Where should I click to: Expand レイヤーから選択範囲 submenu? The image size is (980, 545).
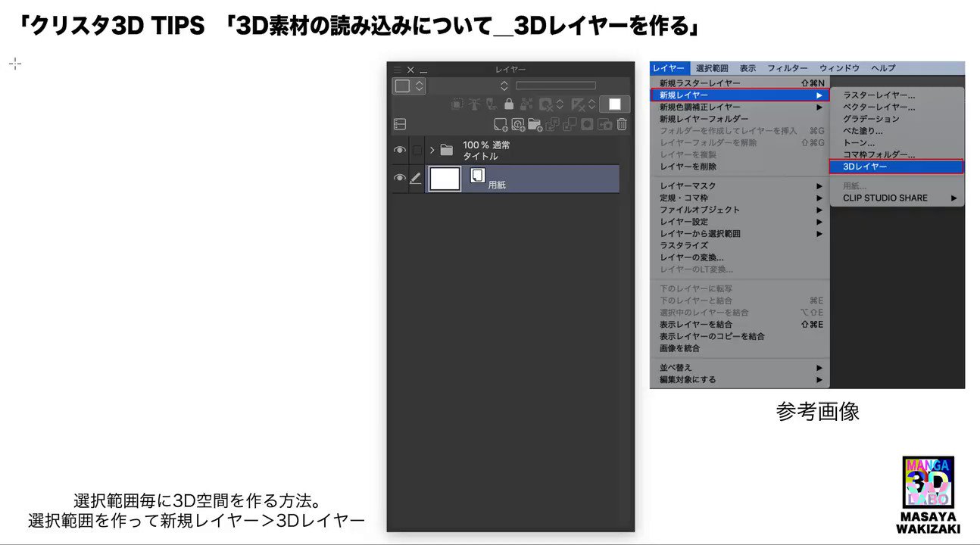[740, 234]
